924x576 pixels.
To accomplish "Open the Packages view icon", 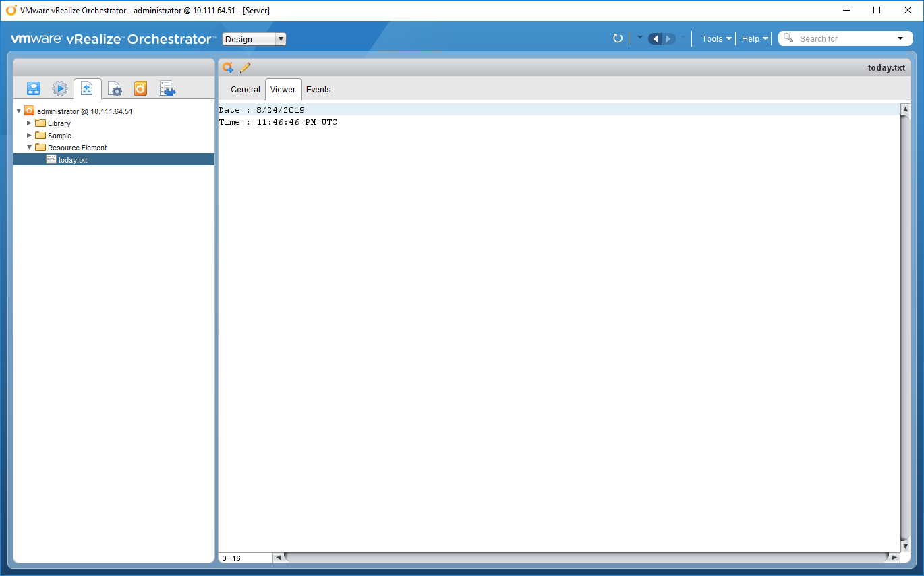I will coord(140,88).
